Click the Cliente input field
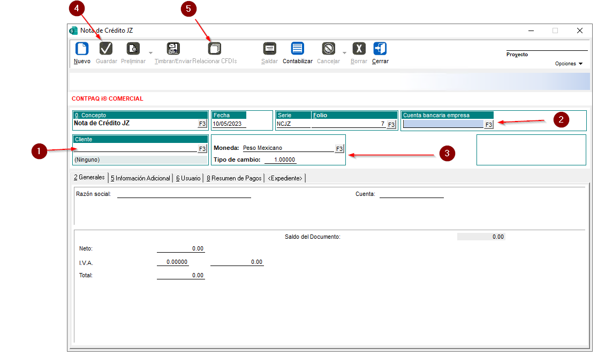 click(135, 148)
